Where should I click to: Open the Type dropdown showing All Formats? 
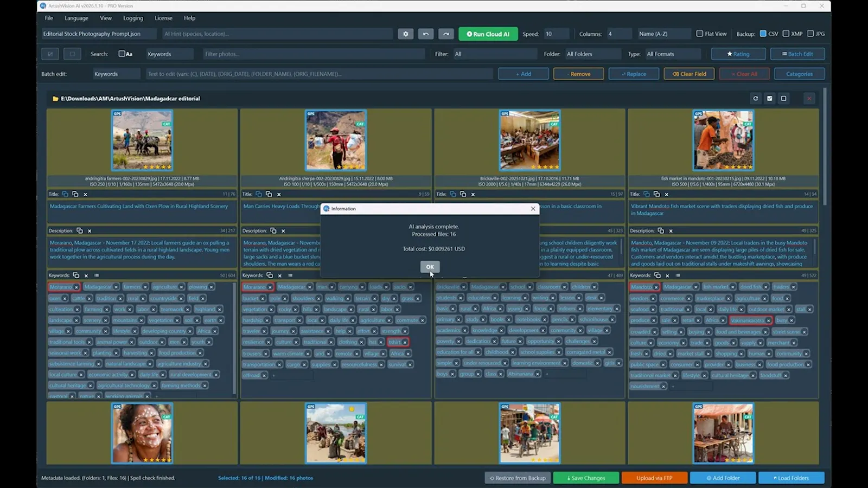click(x=673, y=54)
